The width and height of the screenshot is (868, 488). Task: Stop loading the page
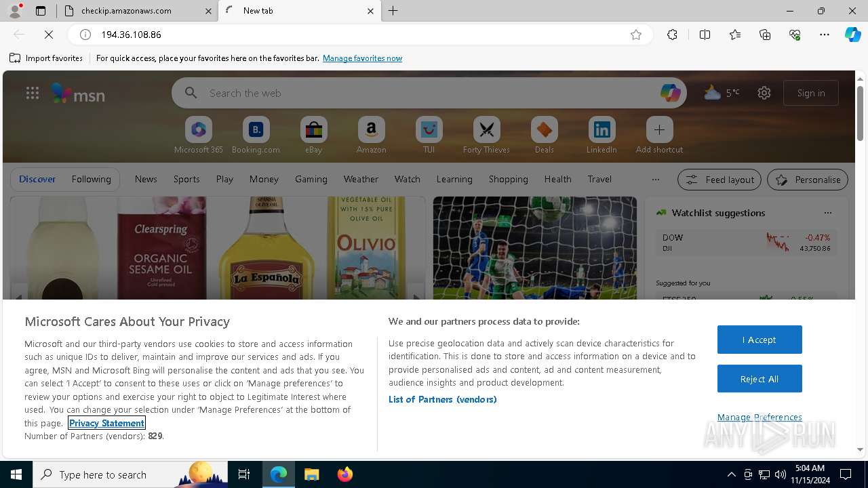click(49, 35)
